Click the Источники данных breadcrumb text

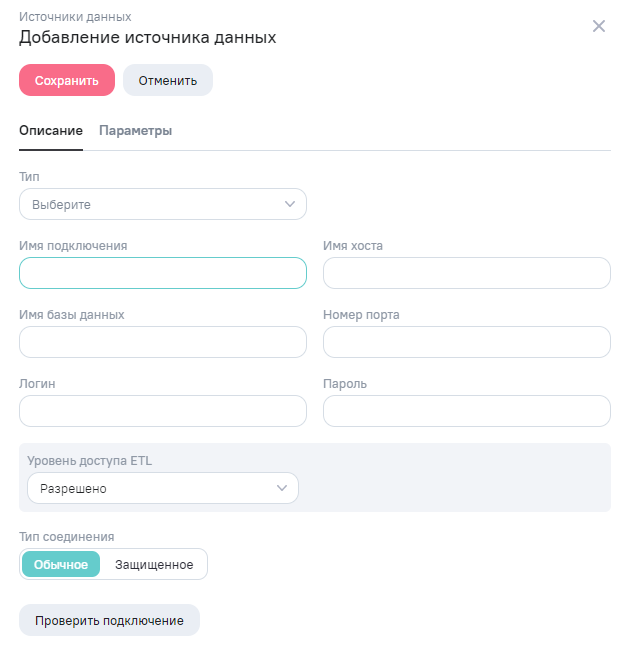75,17
